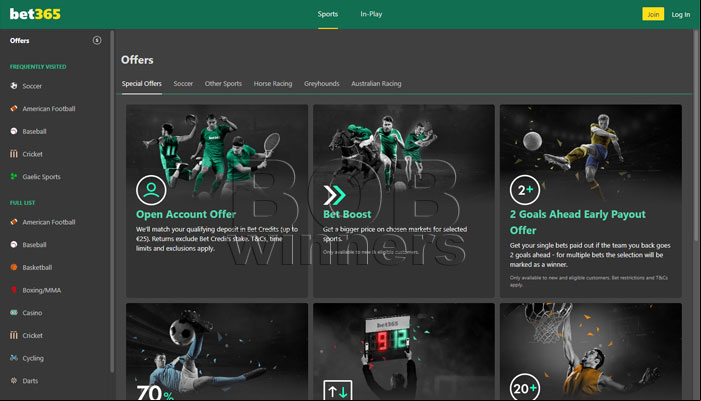Image resolution: width=701 pixels, height=401 pixels.
Task: Open the Log In link
Action: point(680,15)
